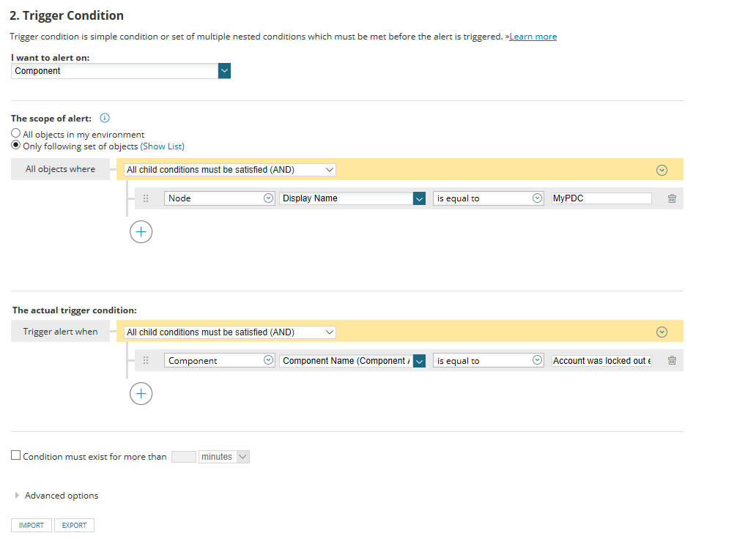Image resolution: width=756 pixels, height=552 pixels.
Task: Select 'All objects in my environment' radio
Action: 16,134
